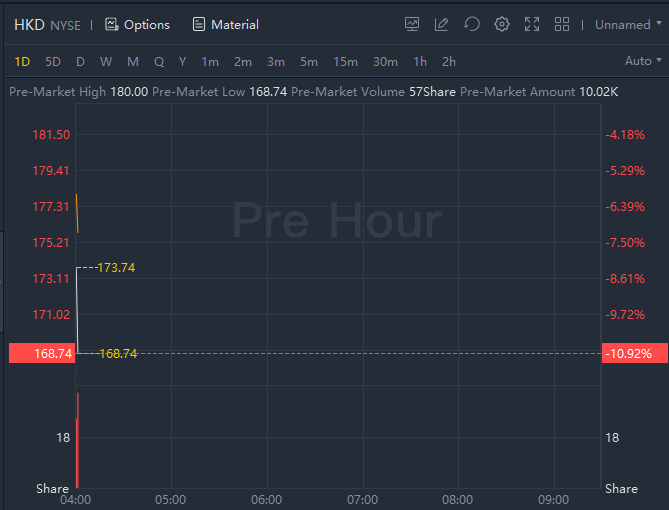Switch to the 15m interval
The image size is (669, 510).
[345, 61]
